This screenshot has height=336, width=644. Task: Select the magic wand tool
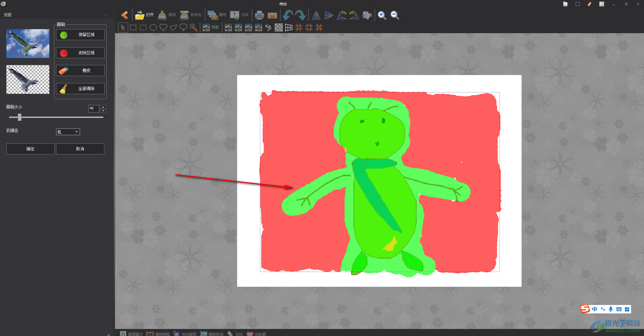pos(194,27)
